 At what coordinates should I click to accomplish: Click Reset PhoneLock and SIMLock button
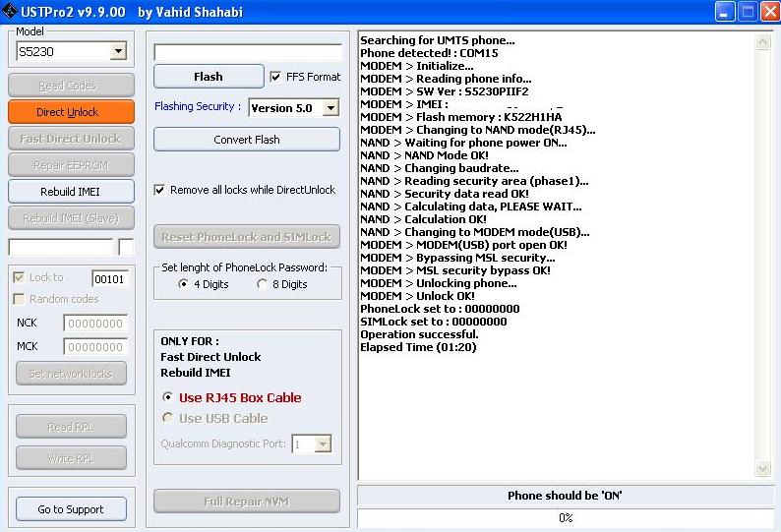coord(247,237)
